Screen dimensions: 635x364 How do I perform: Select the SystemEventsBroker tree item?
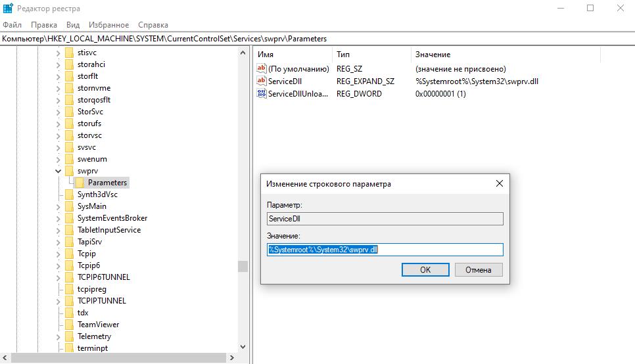112,218
